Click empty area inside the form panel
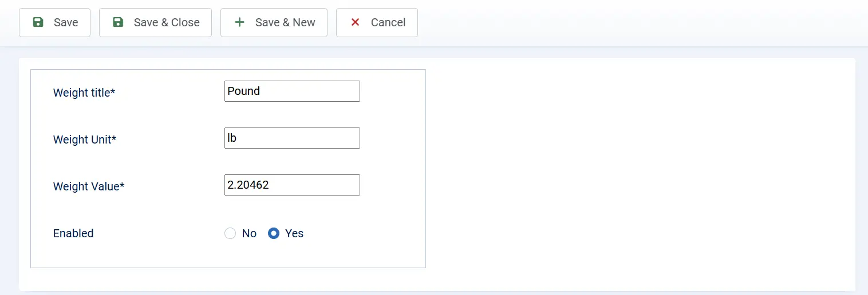 tap(630, 172)
